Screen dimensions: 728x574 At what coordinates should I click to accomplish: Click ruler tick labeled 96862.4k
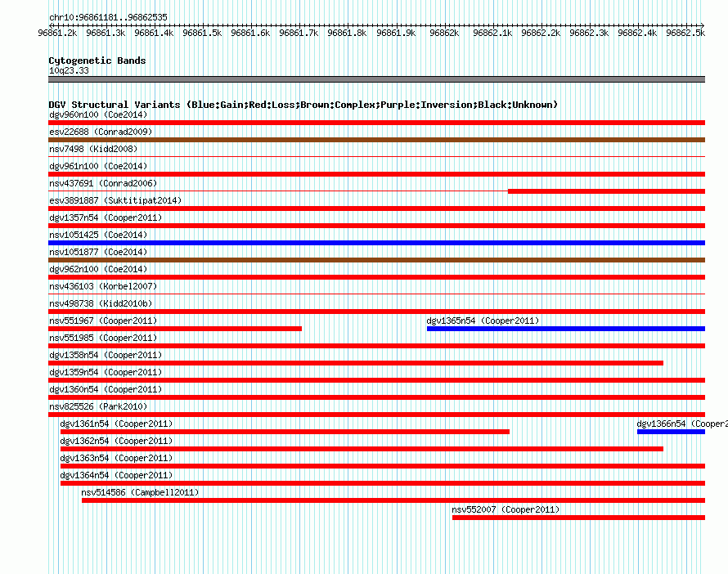(637, 33)
